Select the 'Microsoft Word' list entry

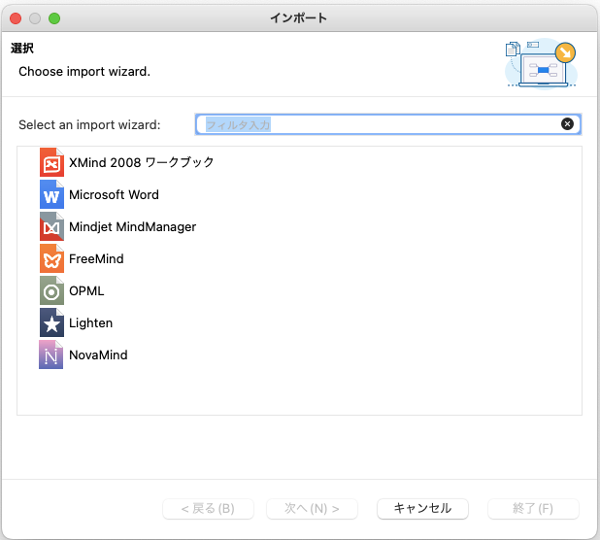click(x=114, y=194)
